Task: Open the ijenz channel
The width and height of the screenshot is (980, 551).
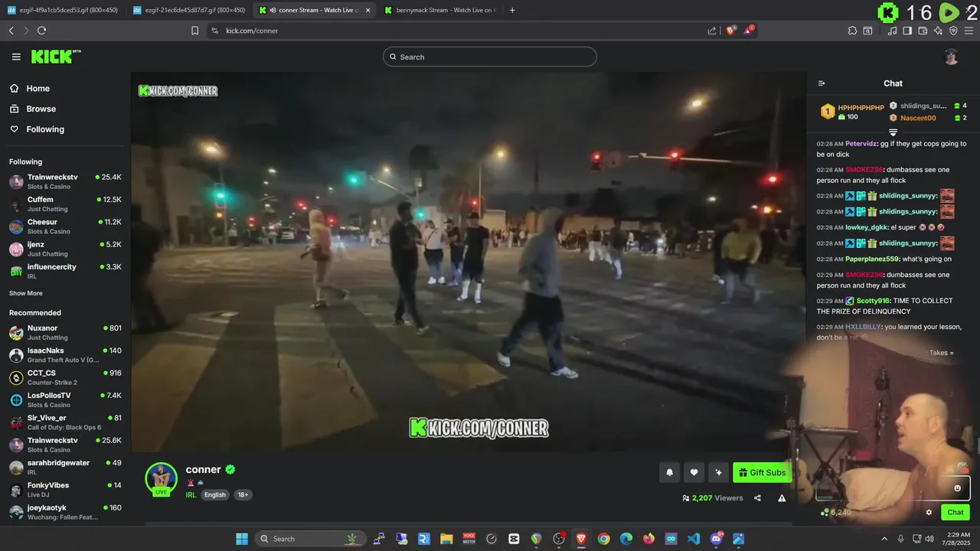Action: [x=65, y=249]
